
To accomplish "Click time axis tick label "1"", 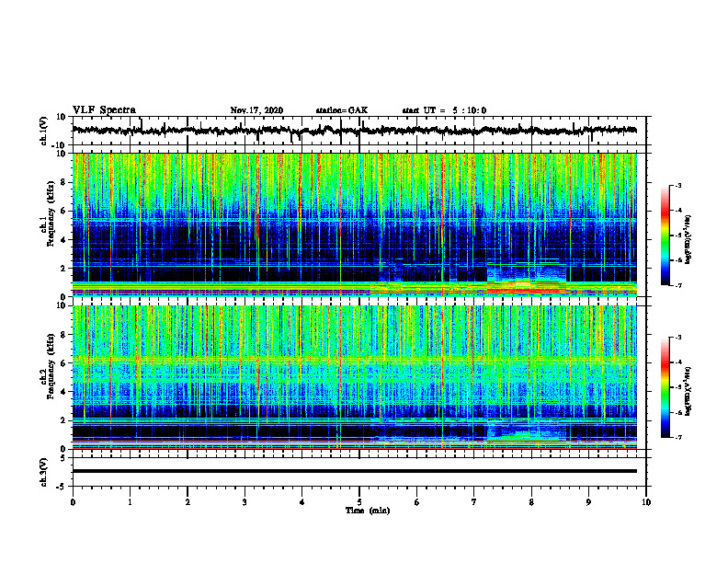I will pos(130,502).
